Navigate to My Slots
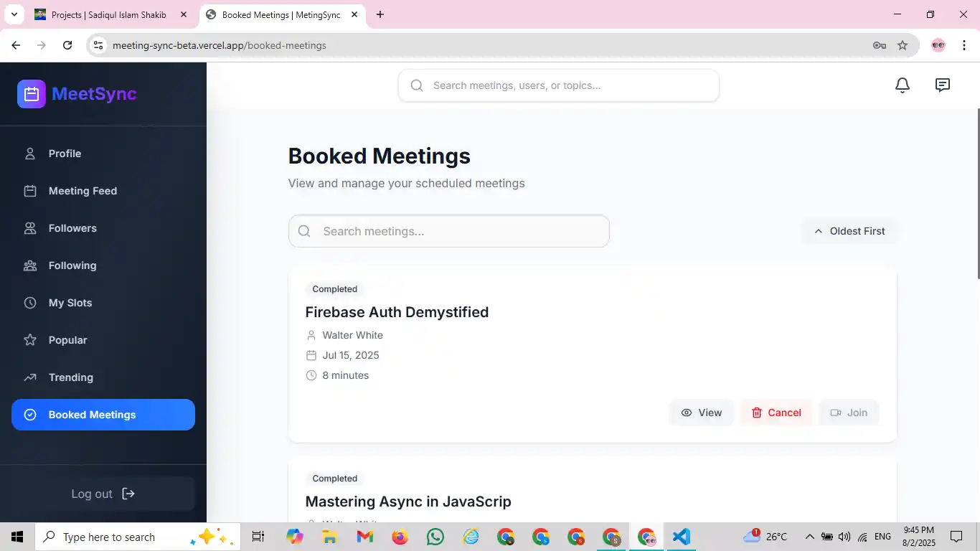Screen dimensions: 980x551 (x=103, y=303)
